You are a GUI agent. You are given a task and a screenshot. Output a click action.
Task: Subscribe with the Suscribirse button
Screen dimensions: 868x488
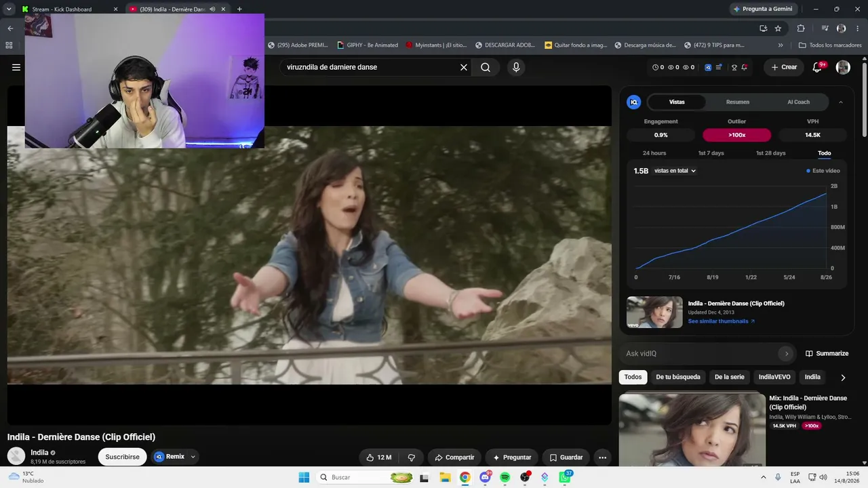[x=122, y=457]
